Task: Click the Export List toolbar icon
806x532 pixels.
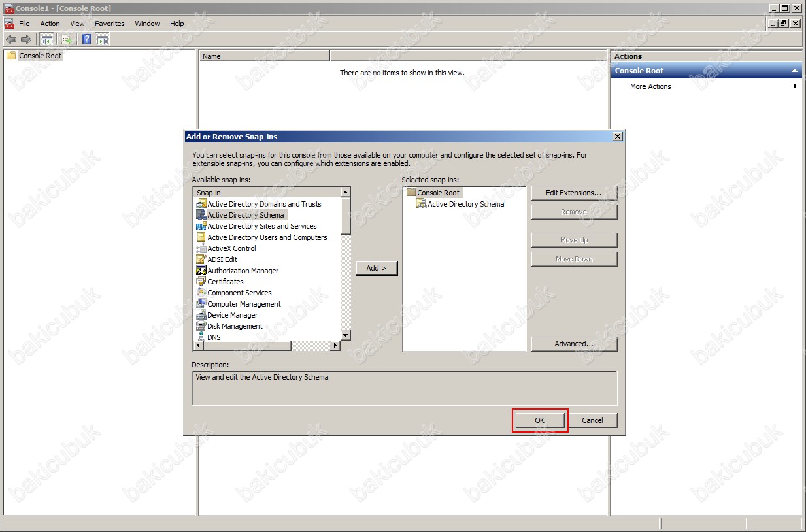Action: (x=67, y=40)
